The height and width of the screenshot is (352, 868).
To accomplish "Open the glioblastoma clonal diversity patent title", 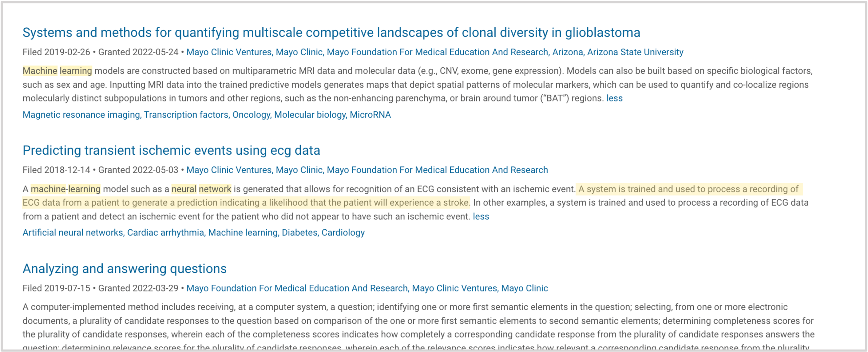I will click(x=331, y=33).
